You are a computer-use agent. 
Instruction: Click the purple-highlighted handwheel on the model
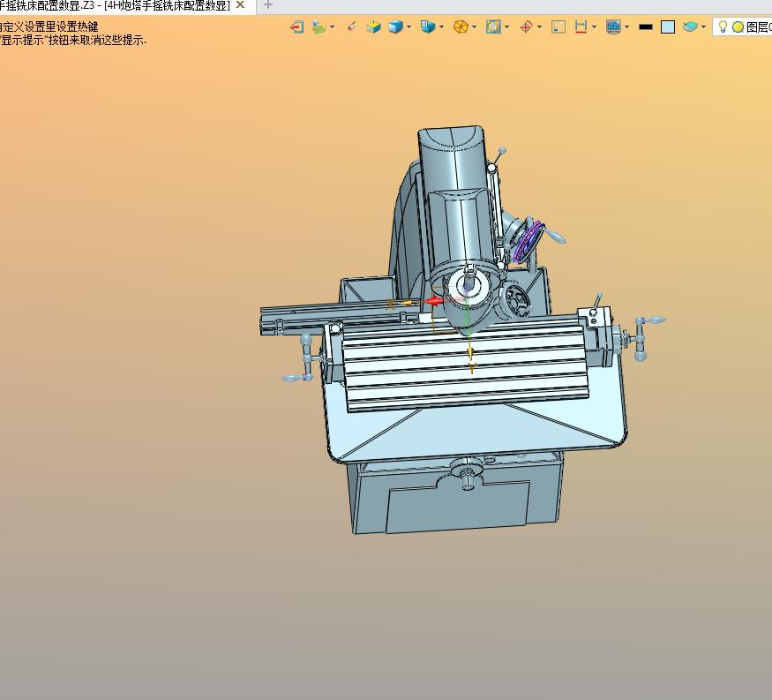(x=528, y=241)
